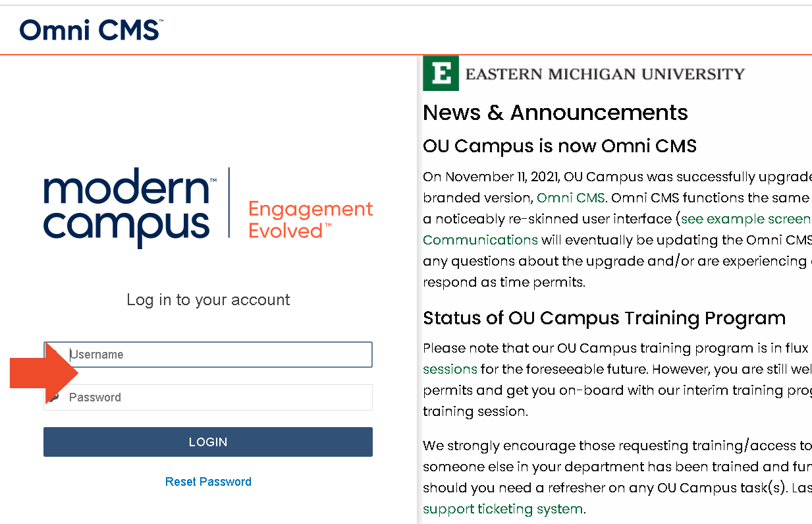
Task: Click the Omni CMS logo in header
Action: [91, 30]
